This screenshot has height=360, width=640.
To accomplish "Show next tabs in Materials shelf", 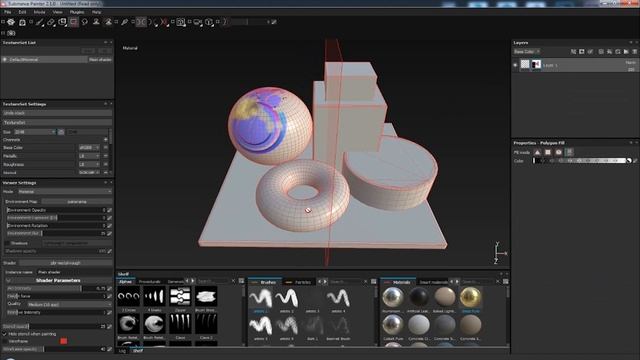I will 457,281.
